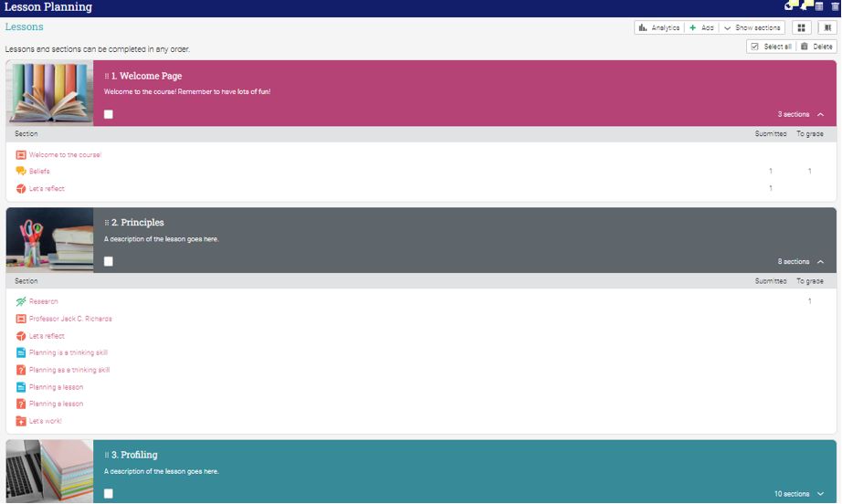Open the Analytics view
The image size is (842, 504).
click(x=658, y=28)
